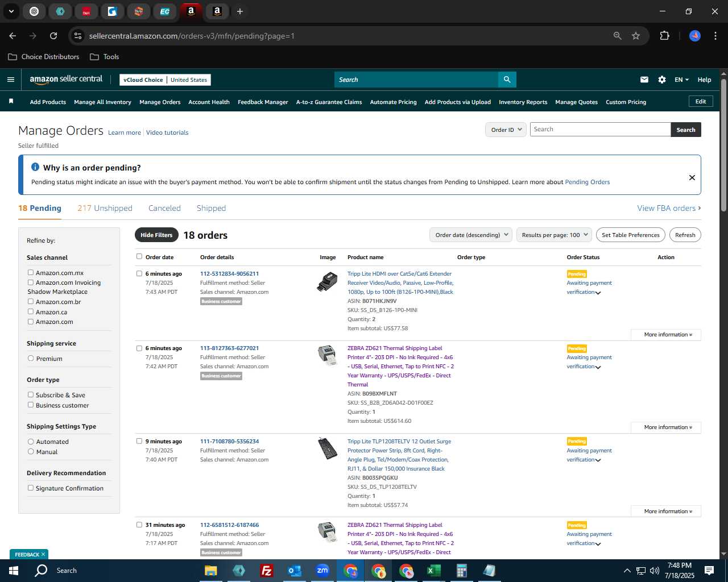Check the Amazon.com.br sales channel filter
Image resolution: width=728 pixels, height=582 pixels.
(31, 301)
